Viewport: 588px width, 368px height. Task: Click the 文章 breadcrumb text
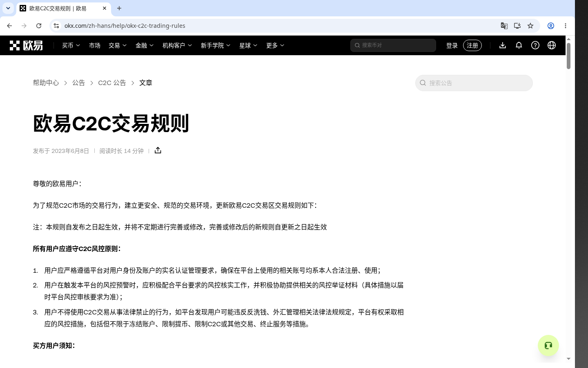coord(146,83)
